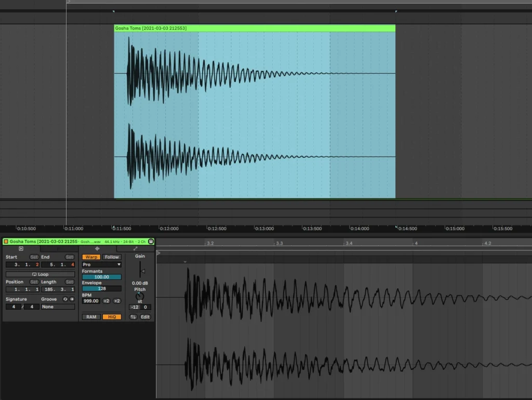The height and width of the screenshot is (400, 532).
Task: Open the Clip box via its panel icon
Action: [x=21, y=248]
